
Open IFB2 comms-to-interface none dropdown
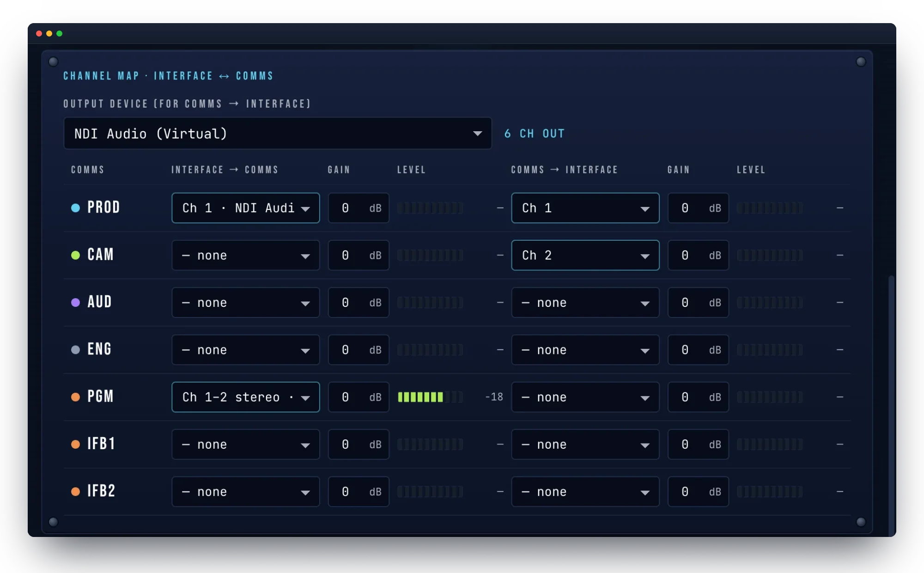[x=585, y=492]
